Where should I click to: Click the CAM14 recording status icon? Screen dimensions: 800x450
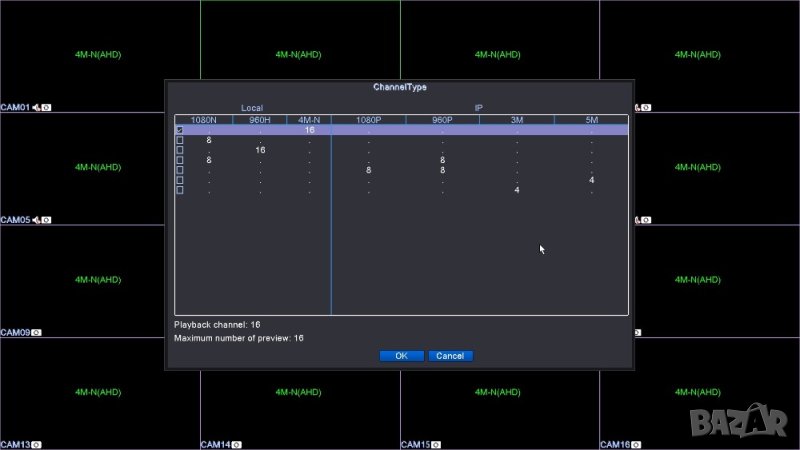coord(237,444)
